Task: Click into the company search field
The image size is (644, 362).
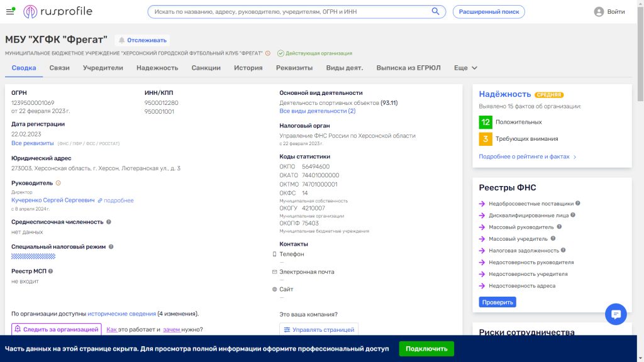Action: [x=289, y=11]
